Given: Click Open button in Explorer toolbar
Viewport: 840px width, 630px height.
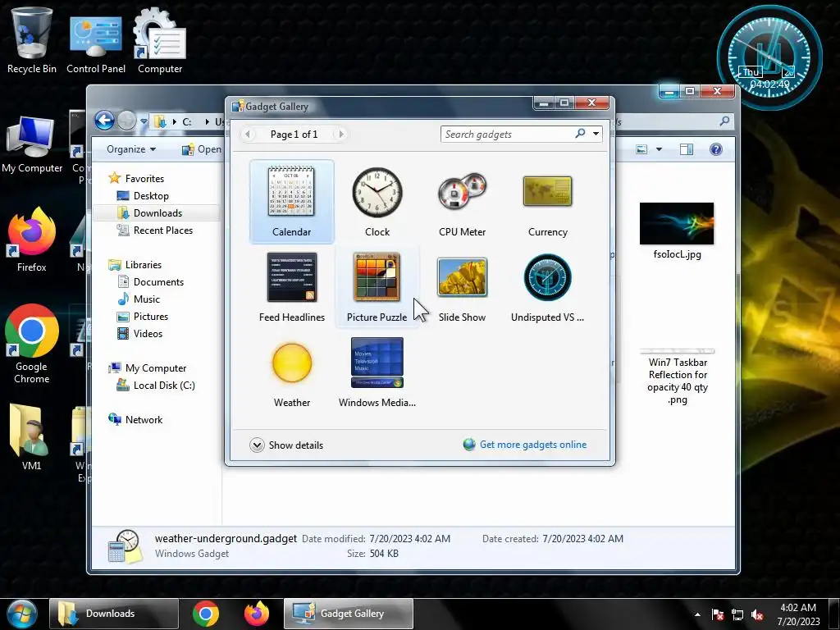Looking at the screenshot, I should (202, 149).
